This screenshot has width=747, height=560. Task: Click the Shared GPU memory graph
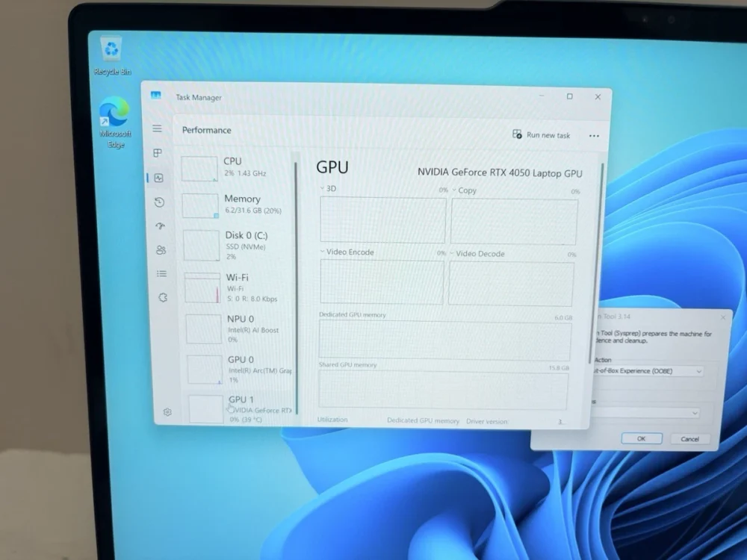click(x=442, y=390)
